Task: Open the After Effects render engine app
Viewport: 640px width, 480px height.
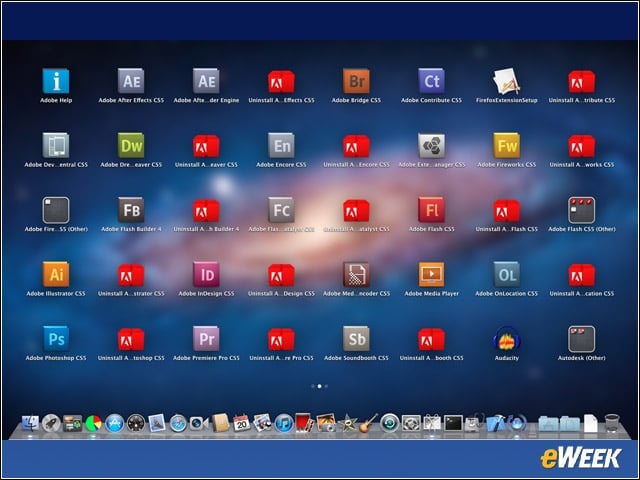Action: pyautogui.click(x=206, y=81)
